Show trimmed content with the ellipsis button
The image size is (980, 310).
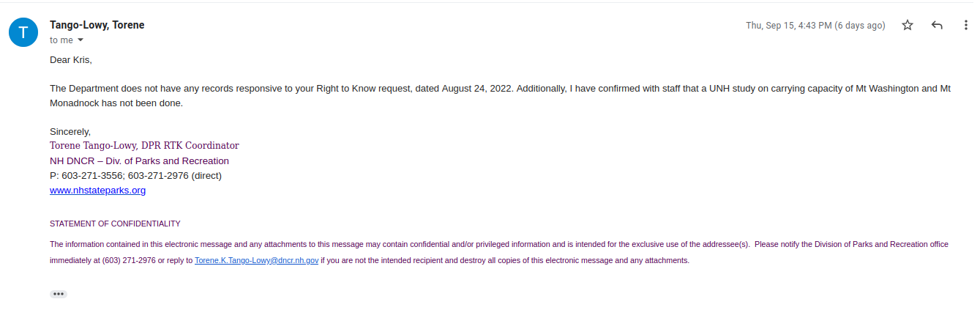click(x=59, y=294)
